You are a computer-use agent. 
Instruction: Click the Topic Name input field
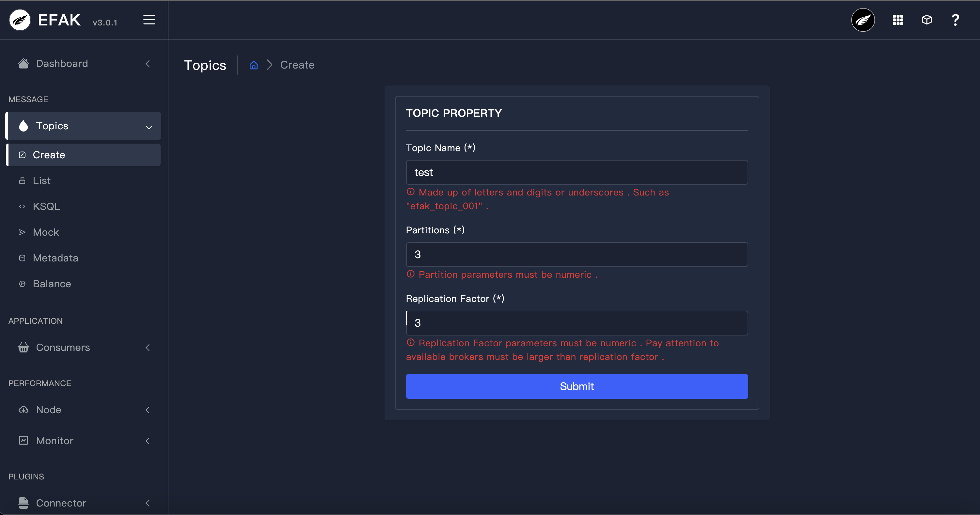577,172
